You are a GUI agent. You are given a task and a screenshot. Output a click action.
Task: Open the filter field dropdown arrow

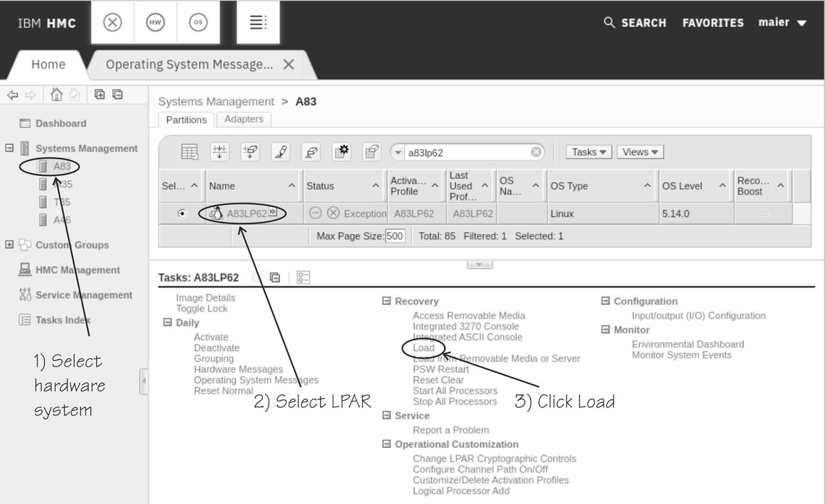pyautogui.click(x=398, y=153)
